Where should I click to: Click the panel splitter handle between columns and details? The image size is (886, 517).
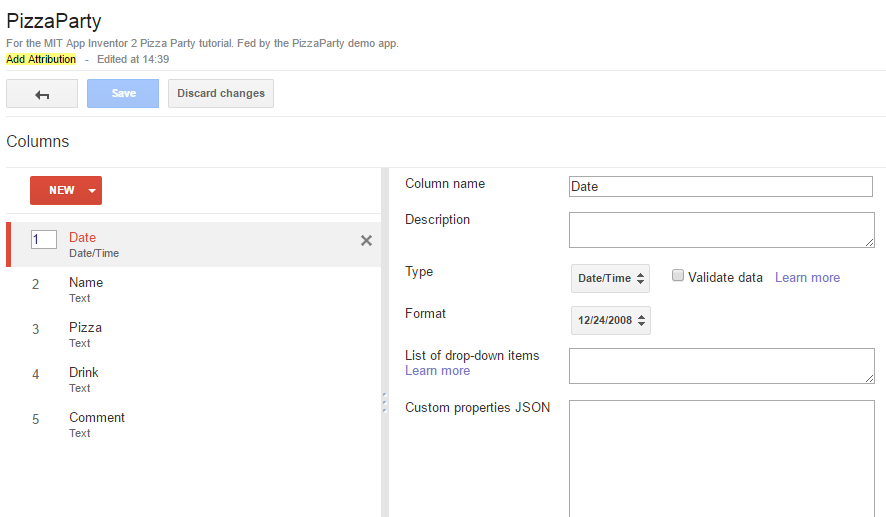pyautogui.click(x=385, y=402)
